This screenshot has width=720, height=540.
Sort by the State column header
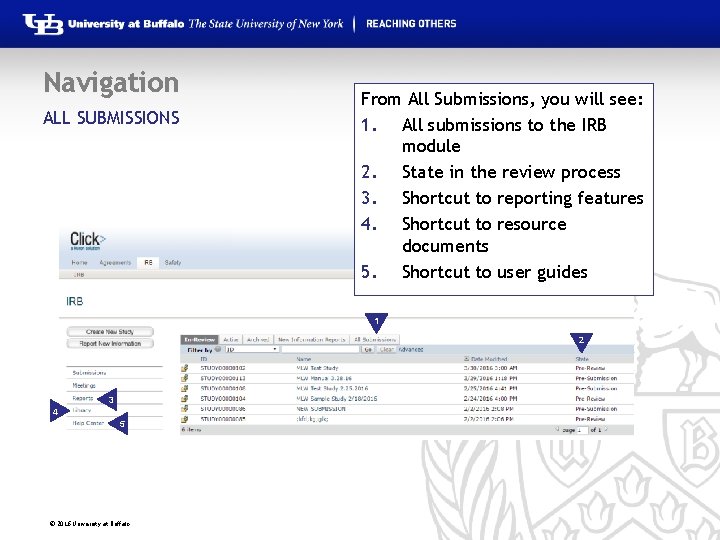tap(582, 359)
